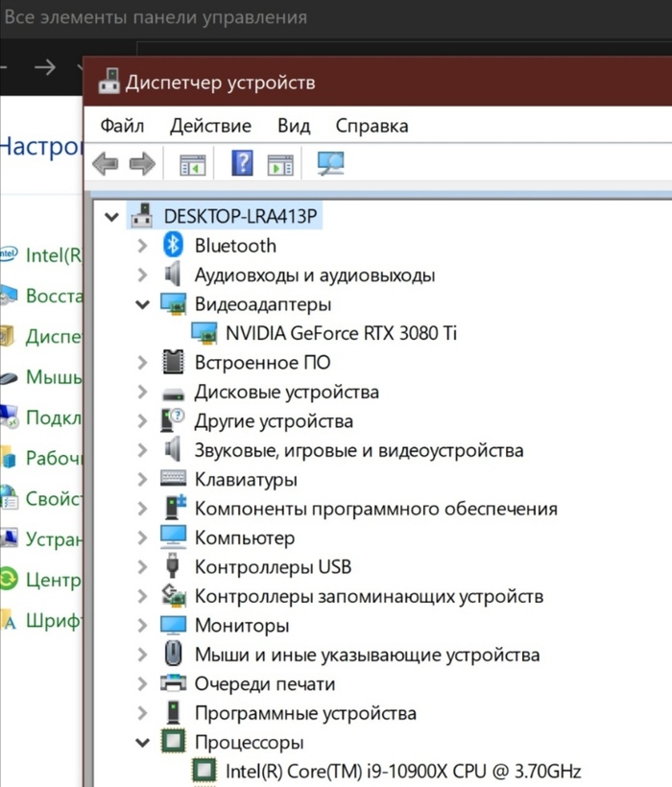Open the Вид menu
672x787 pixels.
tap(294, 126)
